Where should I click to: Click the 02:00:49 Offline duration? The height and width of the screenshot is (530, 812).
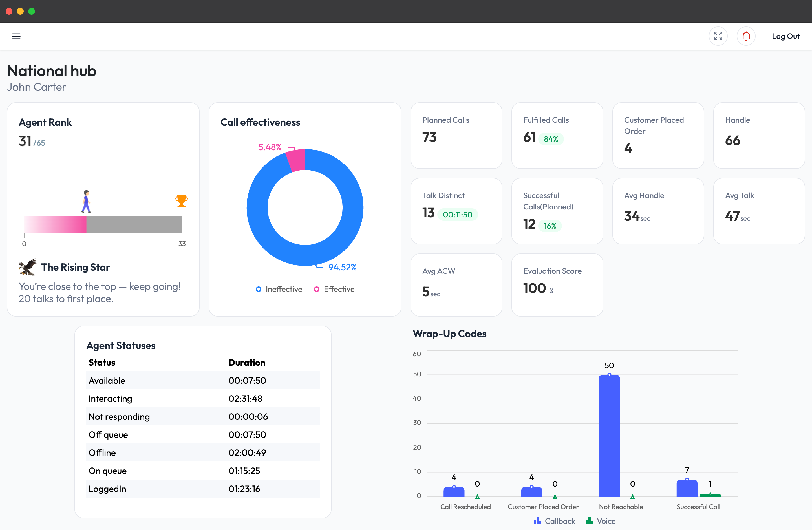point(247,452)
